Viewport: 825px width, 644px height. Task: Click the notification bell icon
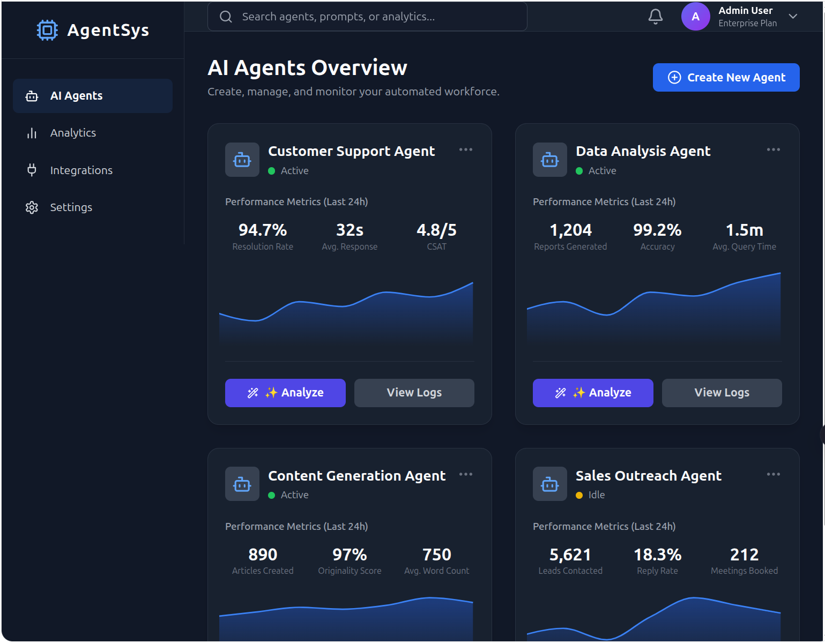[x=655, y=16]
